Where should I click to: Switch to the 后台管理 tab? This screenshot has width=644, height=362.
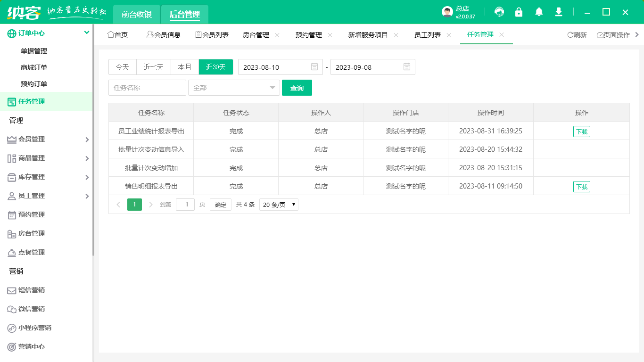pyautogui.click(x=185, y=14)
